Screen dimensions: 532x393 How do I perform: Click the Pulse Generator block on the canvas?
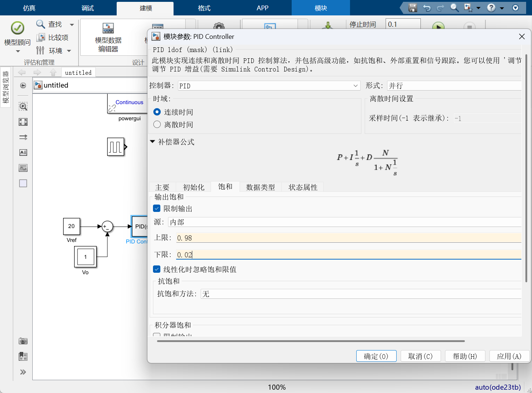point(116,147)
